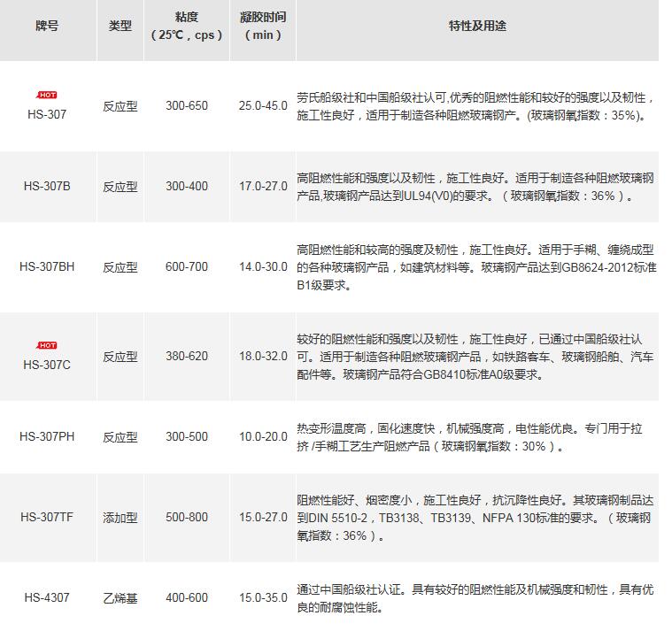Screen dimensions: 672x631
Task: Click the 600-700 viscosity value
Action: (x=186, y=266)
